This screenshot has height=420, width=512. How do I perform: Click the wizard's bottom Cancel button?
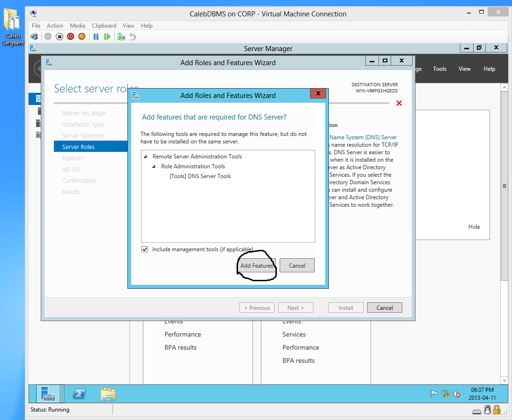pyautogui.click(x=385, y=307)
